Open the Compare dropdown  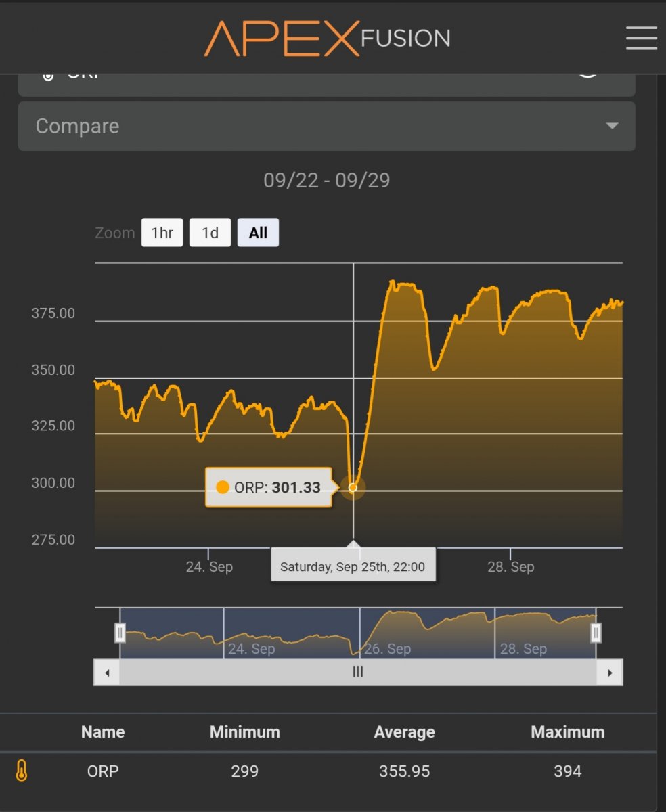click(326, 127)
